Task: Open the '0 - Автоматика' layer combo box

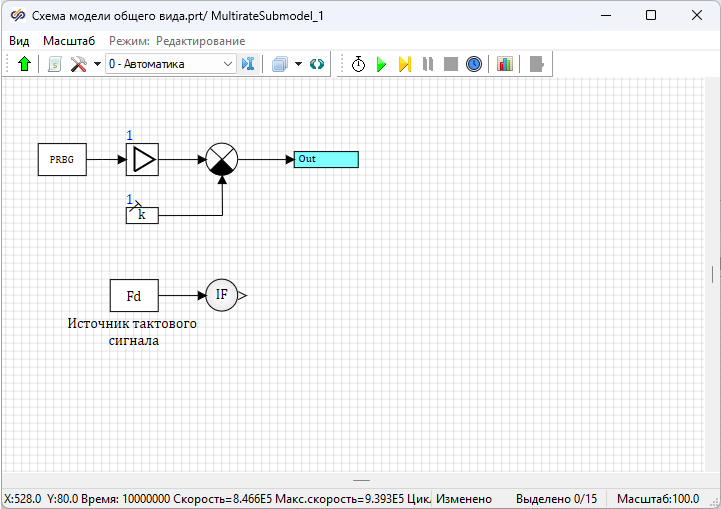Action: (170, 64)
